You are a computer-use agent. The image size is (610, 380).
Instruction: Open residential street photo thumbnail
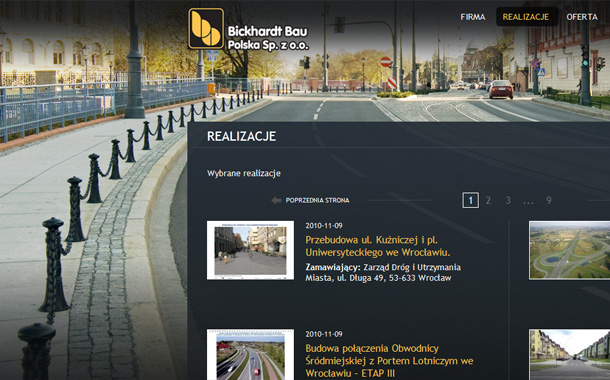570,355
